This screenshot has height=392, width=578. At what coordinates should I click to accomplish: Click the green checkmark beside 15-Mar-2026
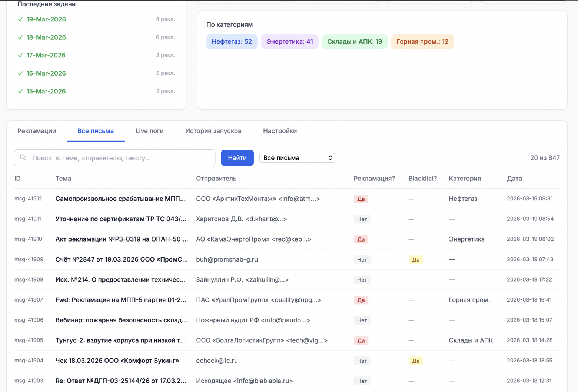click(x=20, y=91)
